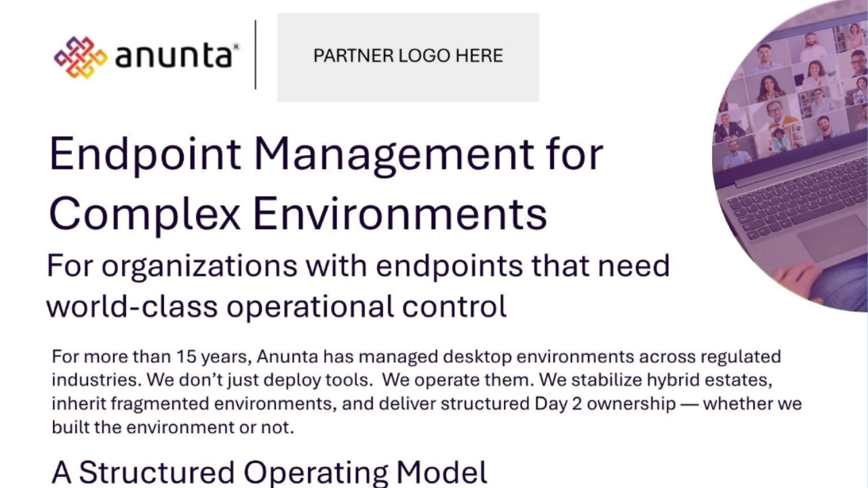Click the heading "Endpoint Management for"
This screenshot has width=868, height=488.
tap(326, 154)
